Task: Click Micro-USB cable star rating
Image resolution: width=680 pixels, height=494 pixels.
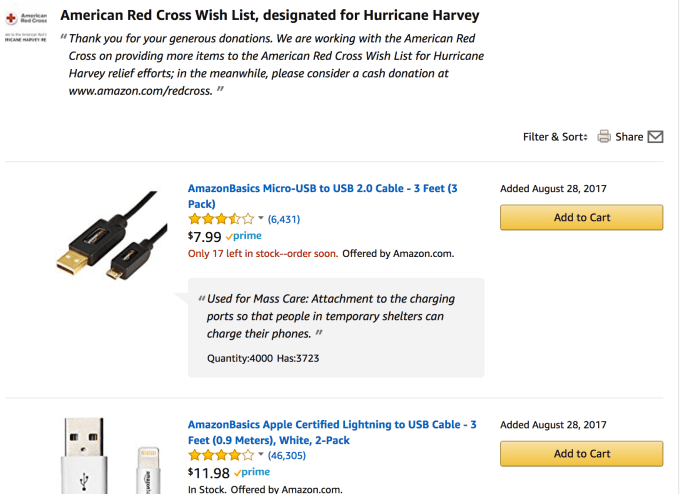Action: (220, 219)
